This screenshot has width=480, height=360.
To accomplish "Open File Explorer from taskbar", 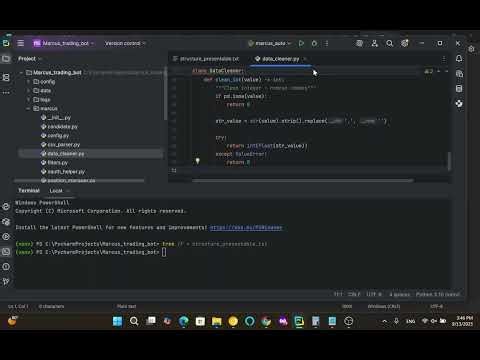I will 217,321.
